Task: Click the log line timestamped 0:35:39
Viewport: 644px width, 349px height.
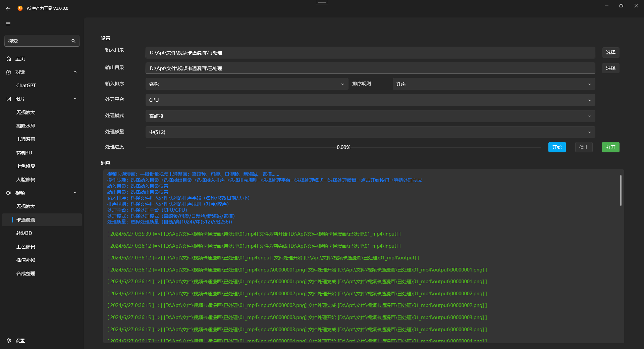Action: (254, 234)
